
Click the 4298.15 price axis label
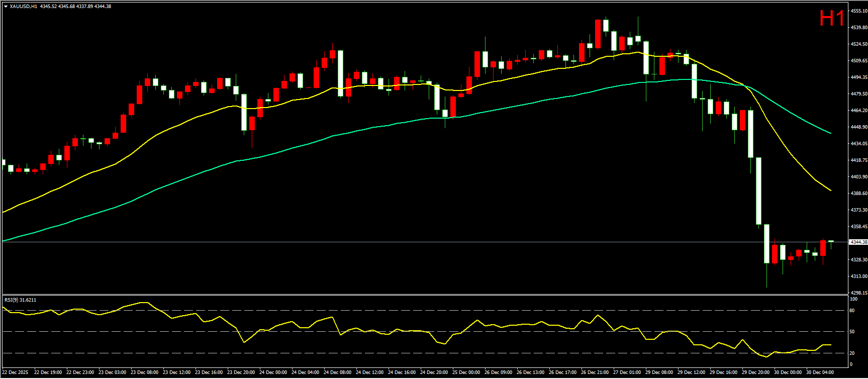[x=858, y=293]
